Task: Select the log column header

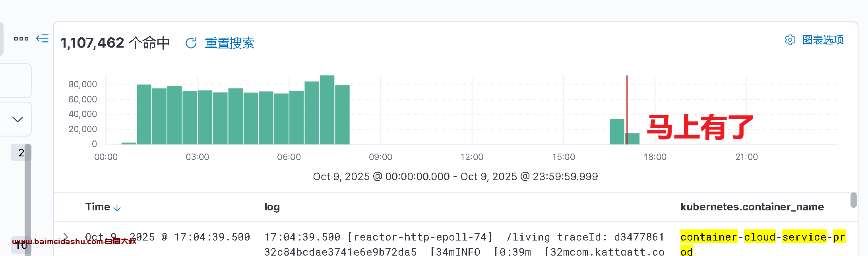Action: coord(272,207)
